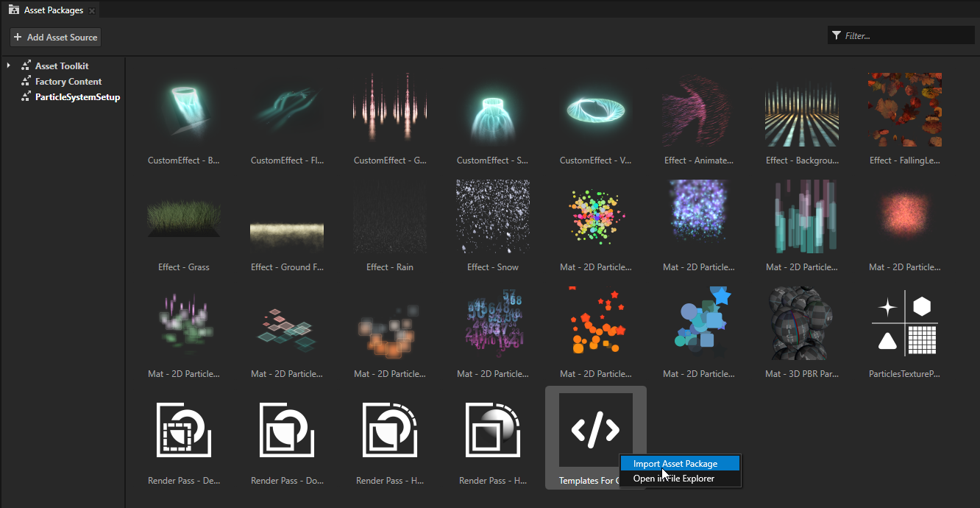
Task: Click the colorful Effect - FallingLeaves thumbnail
Action: [x=904, y=110]
